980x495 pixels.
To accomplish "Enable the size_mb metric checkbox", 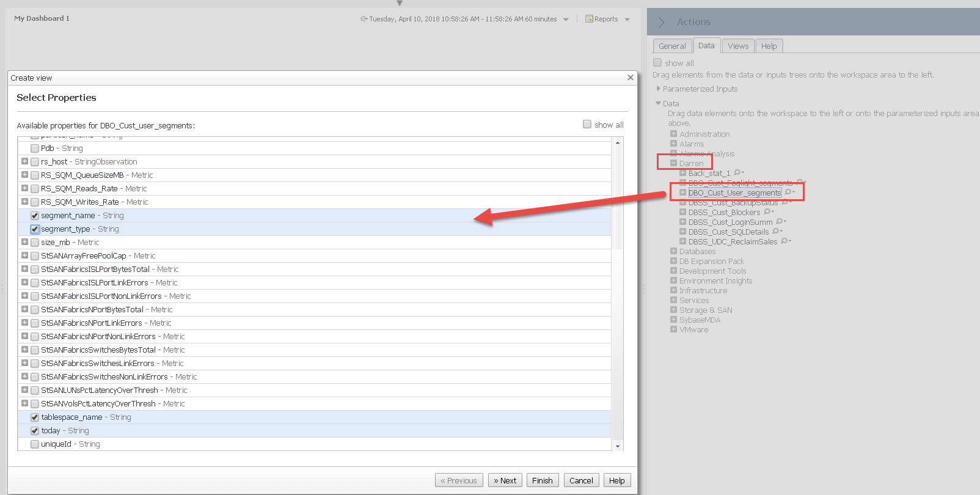I will (x=35, y=243).
